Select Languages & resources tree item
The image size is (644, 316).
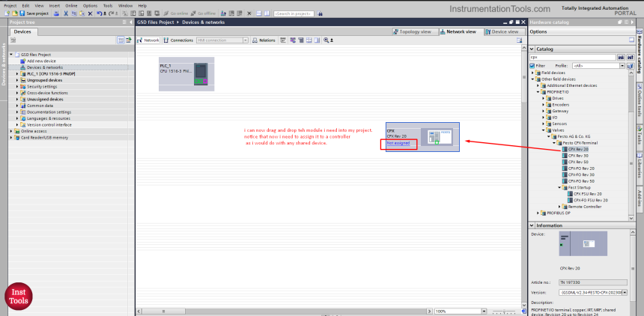pos(49,118)
